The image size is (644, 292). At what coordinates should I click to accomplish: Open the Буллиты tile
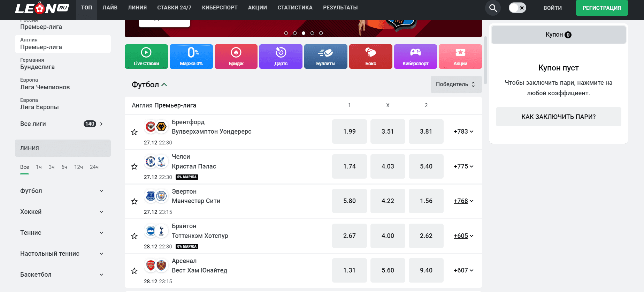326,57
